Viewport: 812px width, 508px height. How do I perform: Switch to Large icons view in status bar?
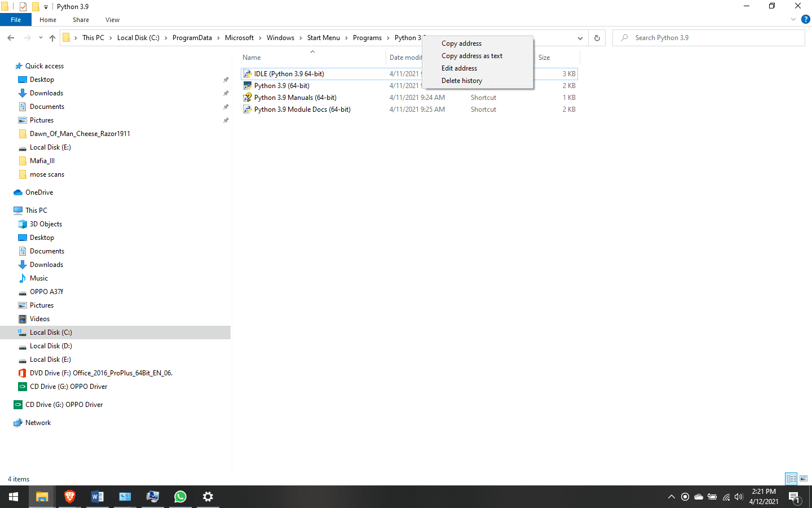tap(804, 479)
